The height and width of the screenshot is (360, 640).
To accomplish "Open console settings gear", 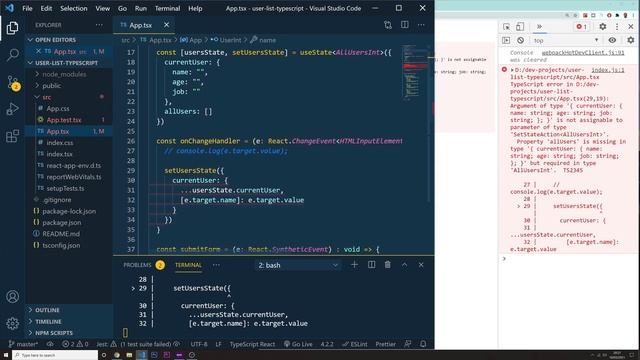I will coord(631,40).
